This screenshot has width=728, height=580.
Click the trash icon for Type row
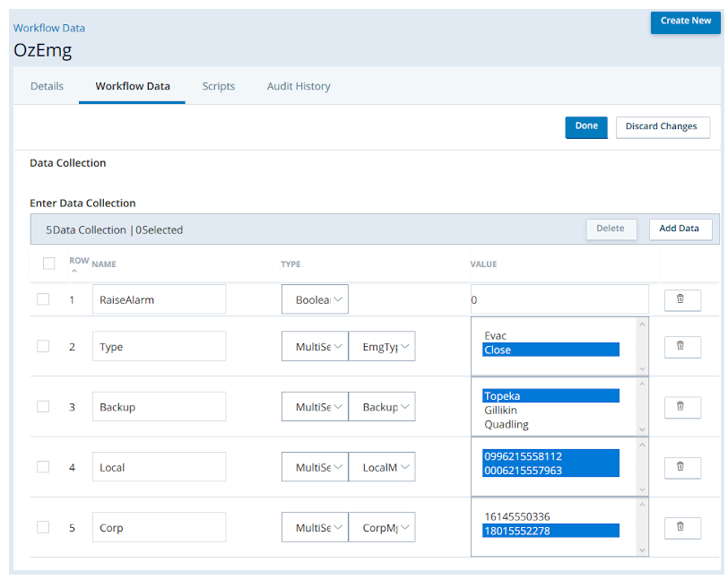(682, 346)
